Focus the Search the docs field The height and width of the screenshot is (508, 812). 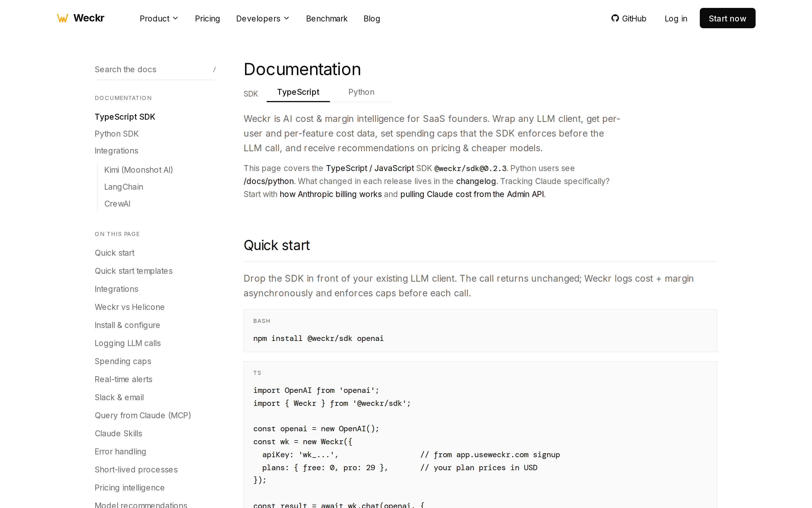pyautogui.click(x=155, y=69)
